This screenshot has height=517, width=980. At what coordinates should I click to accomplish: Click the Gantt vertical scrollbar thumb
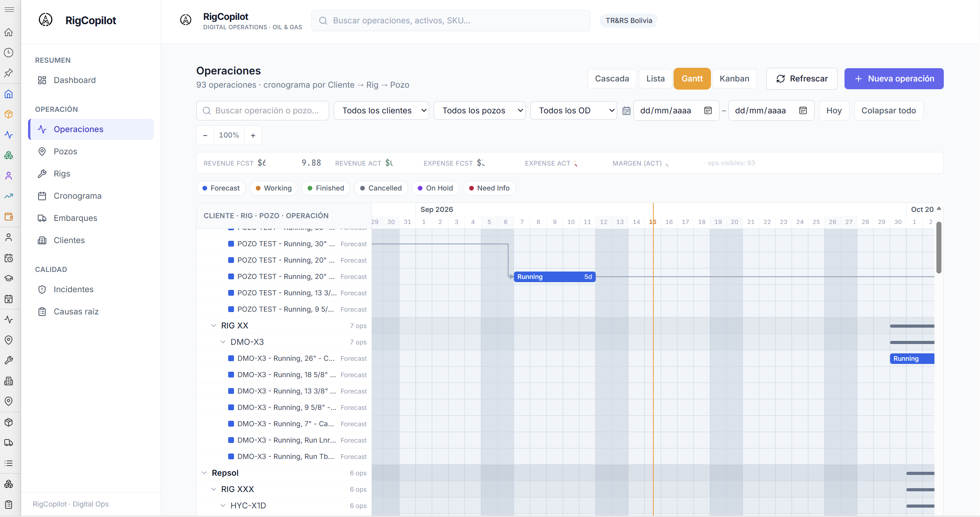coord(939,247)
